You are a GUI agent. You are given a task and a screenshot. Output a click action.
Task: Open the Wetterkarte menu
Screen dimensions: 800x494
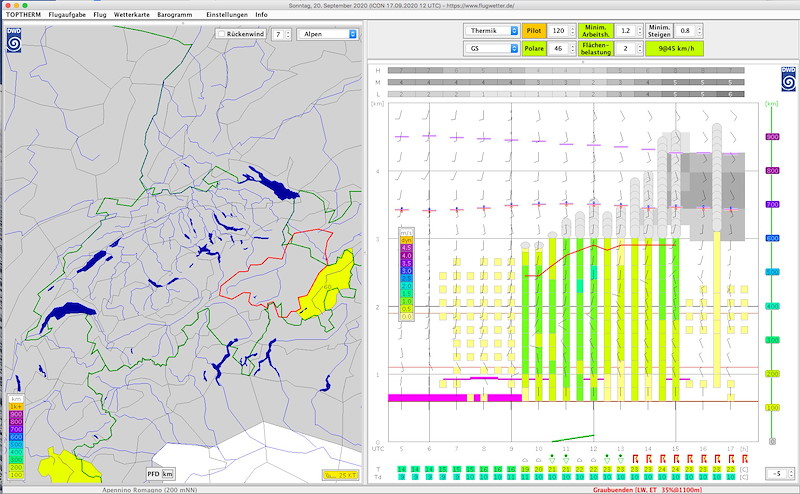(x=132, y=14)
